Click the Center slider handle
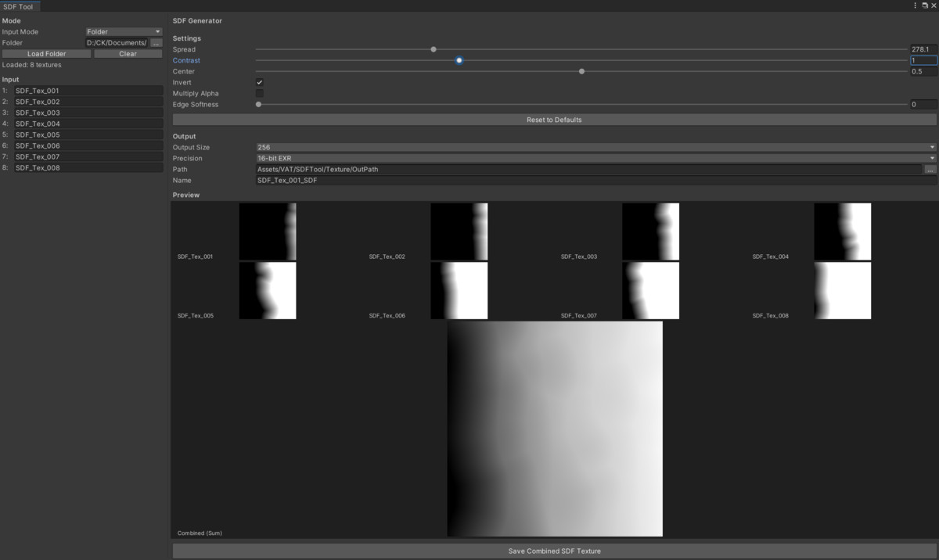The image size is (939, 560). (x=581, y=71)
